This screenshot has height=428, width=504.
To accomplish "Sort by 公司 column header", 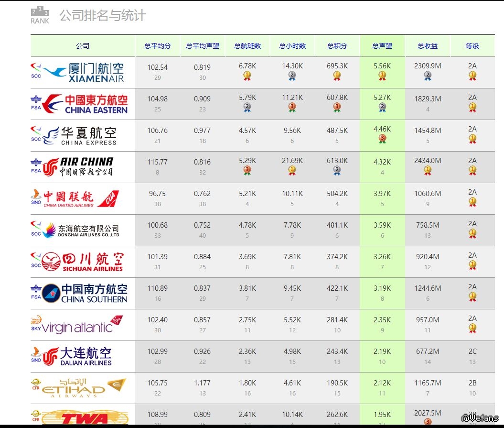I will pos(83,46).
